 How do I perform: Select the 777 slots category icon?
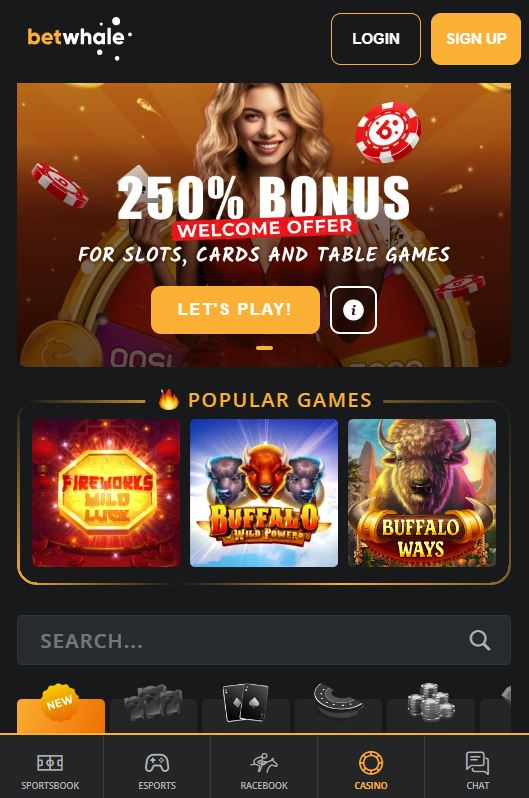click(153, 705)
